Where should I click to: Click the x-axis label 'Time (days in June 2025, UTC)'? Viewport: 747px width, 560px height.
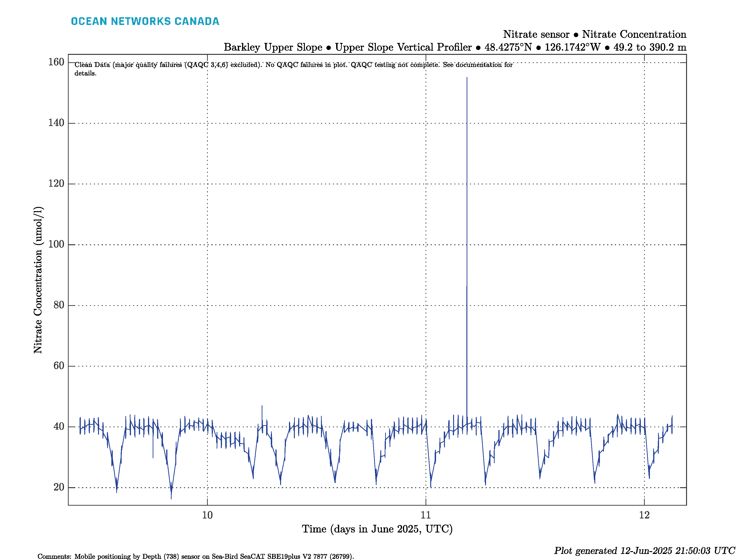[377, 528]
